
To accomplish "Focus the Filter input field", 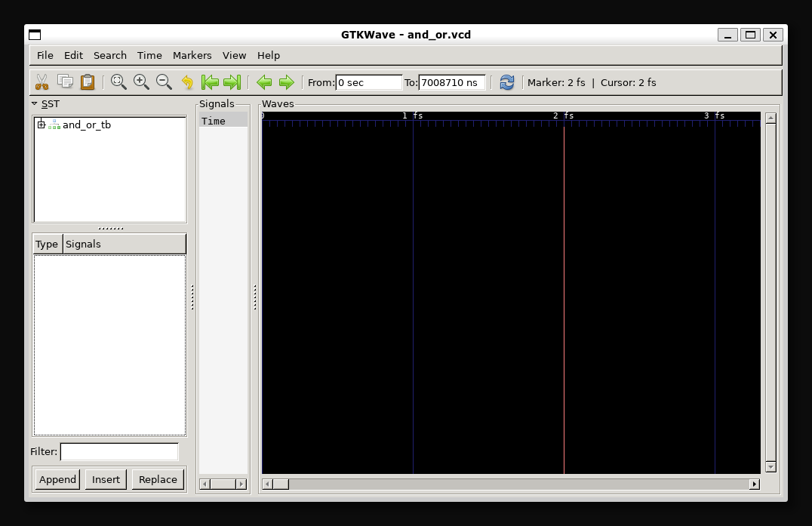I will point(119,451).
